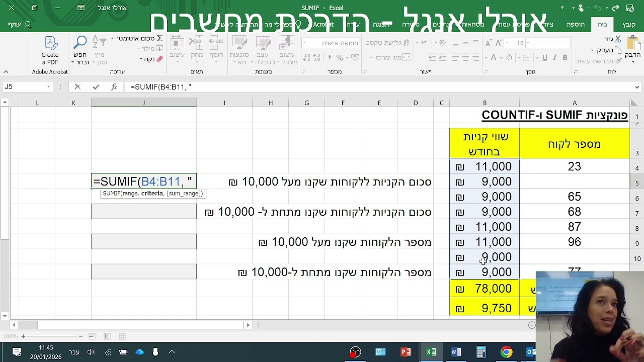Click the volume icon in system tray
Image resolution: width=644 pixels, height=362 pixels.
(x=91, y=352)
